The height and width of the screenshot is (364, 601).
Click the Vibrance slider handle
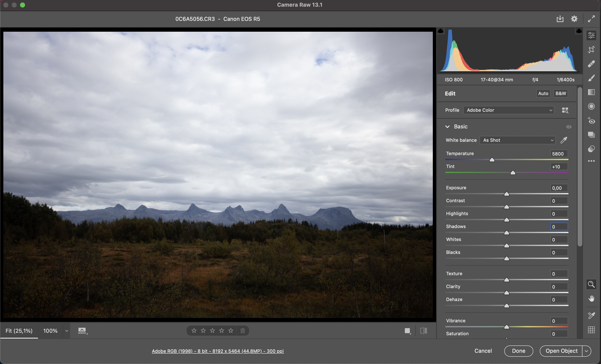tap(507, 327)
